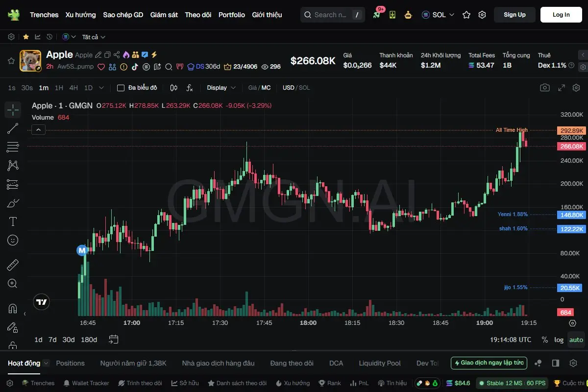Select the text annotation tool

tap(13, 221)
